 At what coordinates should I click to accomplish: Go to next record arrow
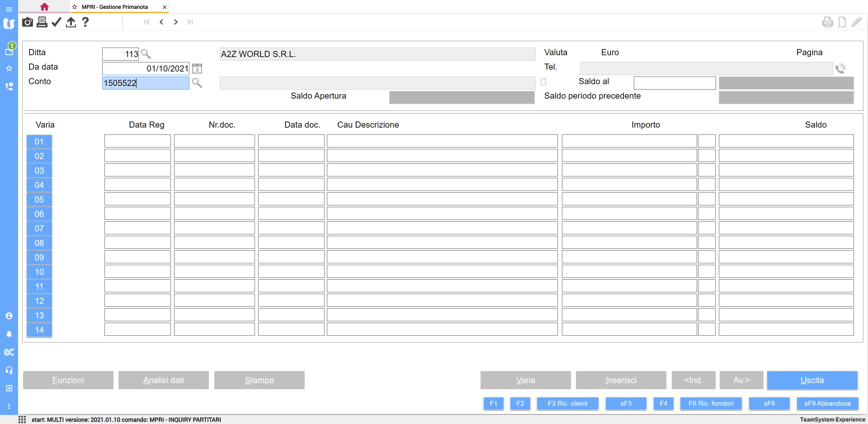pyautogui.click(x=176, y=22)
